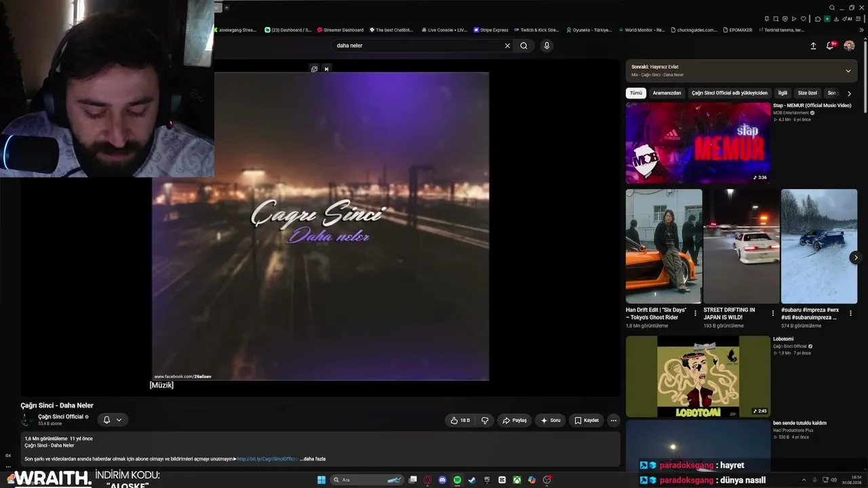The image size is (868, 488).
Task: Open more actions three-dot menu under video
Action: click(614, 420)
